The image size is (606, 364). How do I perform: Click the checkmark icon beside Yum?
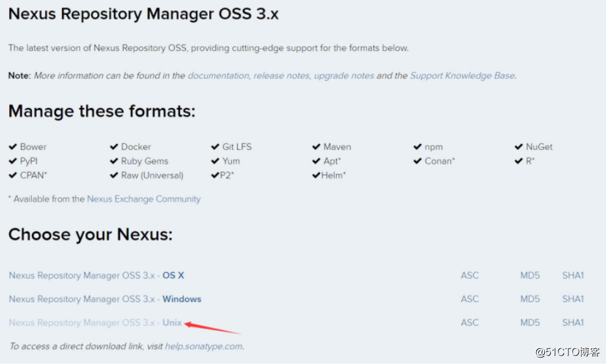(x=215, y=161)
